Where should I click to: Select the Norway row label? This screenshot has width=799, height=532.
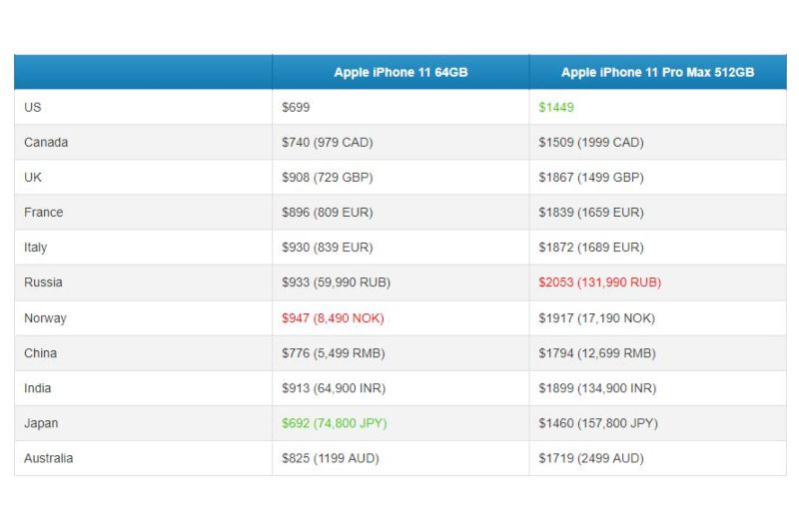45,318
